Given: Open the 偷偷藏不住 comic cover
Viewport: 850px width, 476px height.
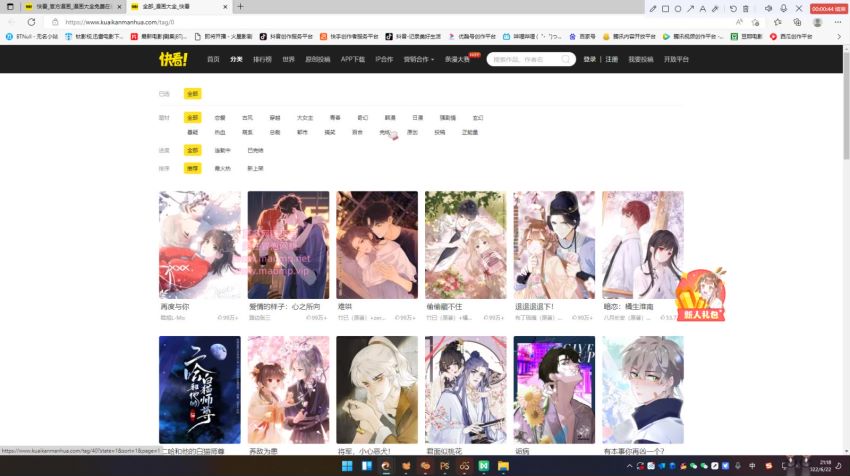Looking at the screenshot, I should pos(466,245).
